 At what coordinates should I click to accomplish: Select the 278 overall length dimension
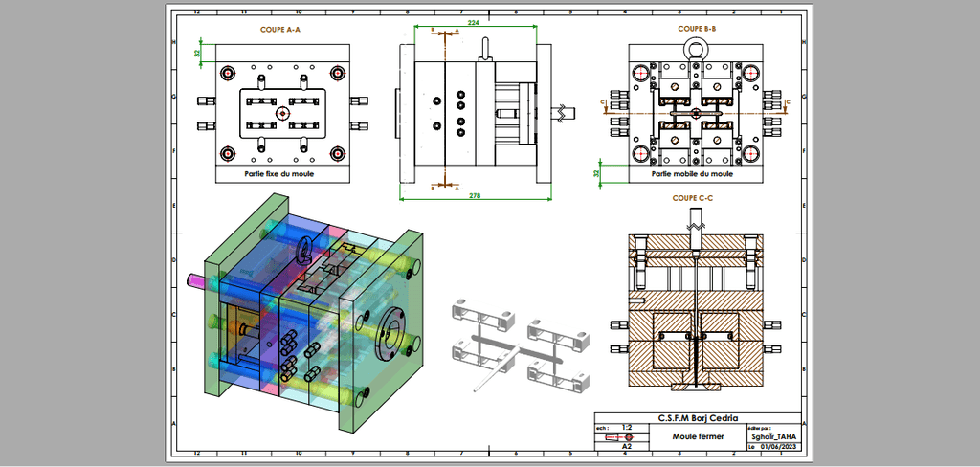[x=475, y=195]
